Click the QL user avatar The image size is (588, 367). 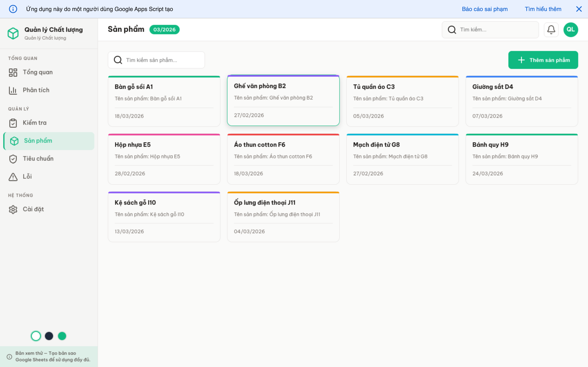coord(570,30)
